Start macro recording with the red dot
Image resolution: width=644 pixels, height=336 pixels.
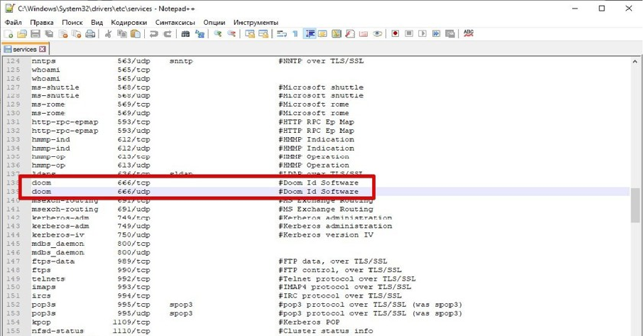coord(395,34)
